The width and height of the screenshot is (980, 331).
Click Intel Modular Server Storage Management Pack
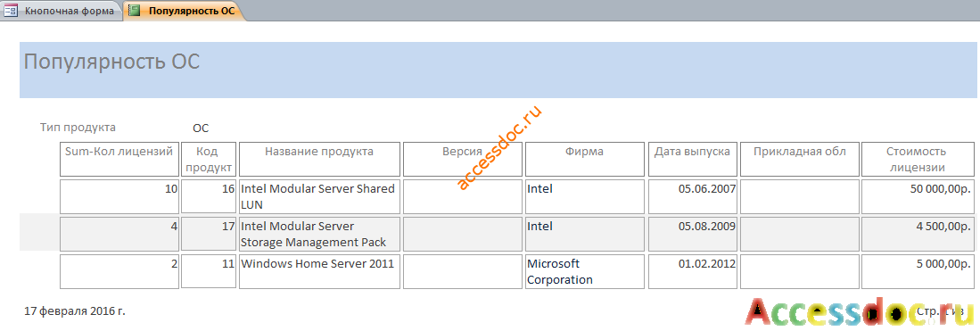[x=319, y=234]
